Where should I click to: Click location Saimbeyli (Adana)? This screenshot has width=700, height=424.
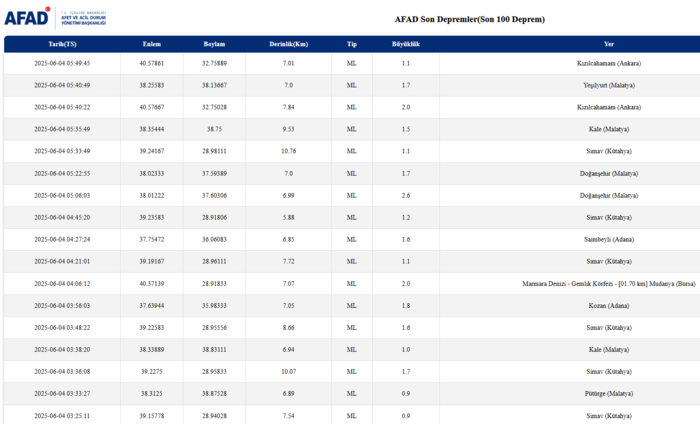point(609,239)
